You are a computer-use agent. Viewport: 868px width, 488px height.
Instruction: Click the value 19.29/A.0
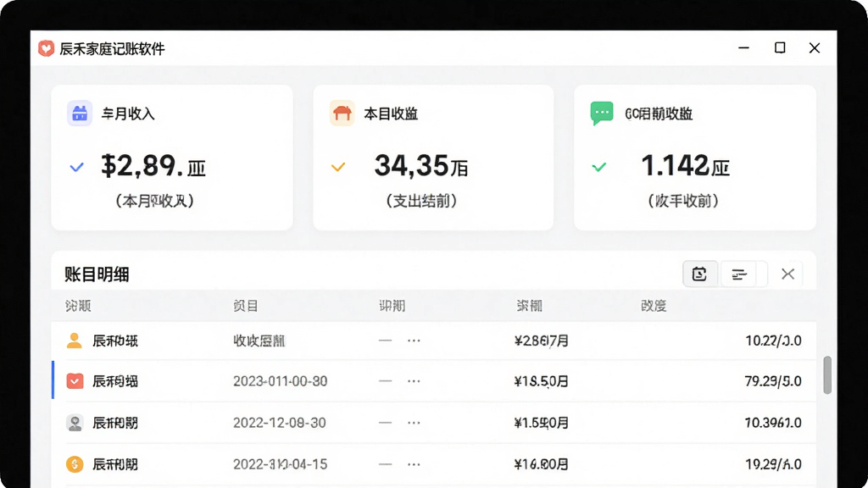tap(773, 464)
